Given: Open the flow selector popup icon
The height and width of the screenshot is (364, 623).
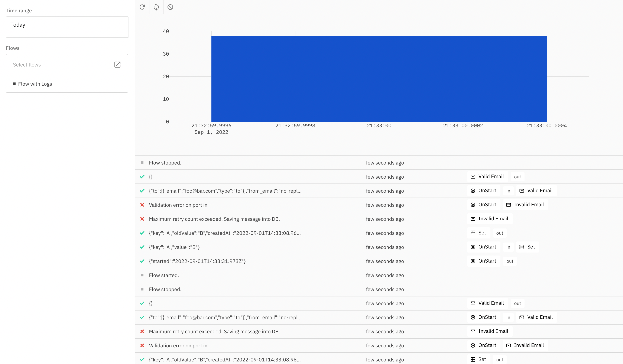Looking at the screenshot, I should pos(117,65).
